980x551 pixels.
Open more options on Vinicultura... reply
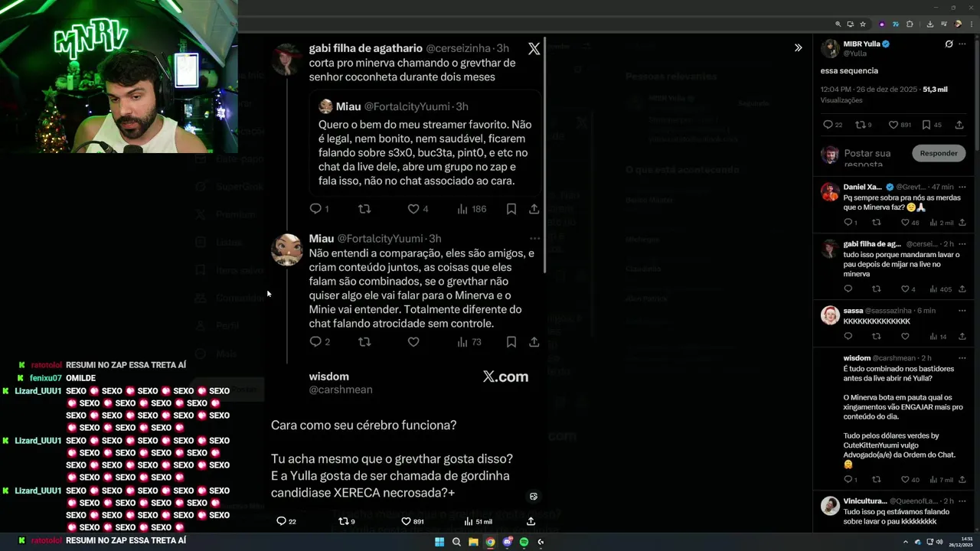(962, 501)
